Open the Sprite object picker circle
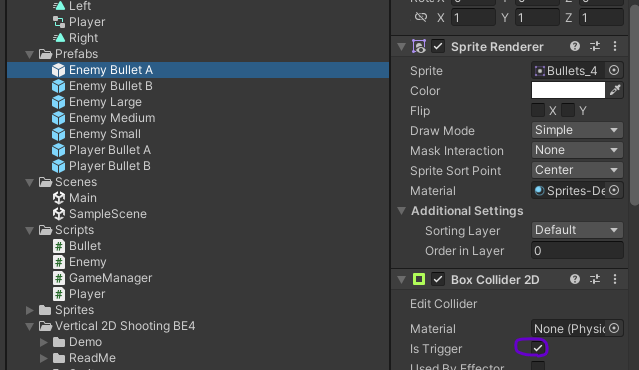Viewport: 639px width, 370px height. pos(614,70)
